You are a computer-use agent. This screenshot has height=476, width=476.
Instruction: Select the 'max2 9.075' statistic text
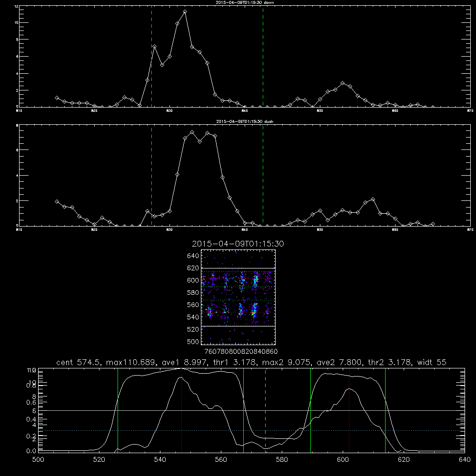(286, 362)
